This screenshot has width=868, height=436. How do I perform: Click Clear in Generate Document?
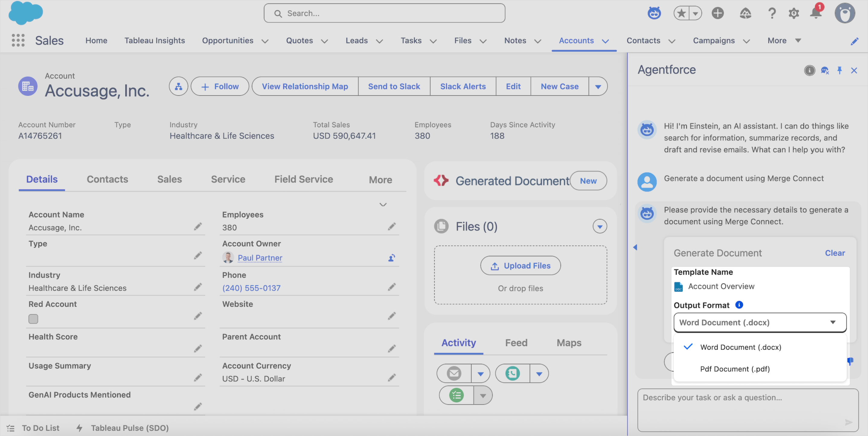click(835, 253)
